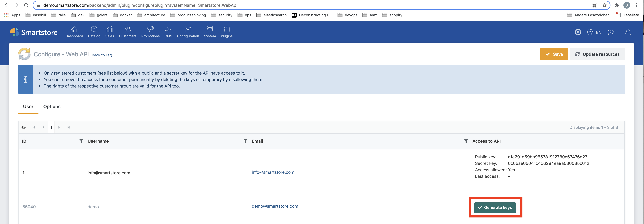Open the Sales menu
644x224 pixels.
[110, 32]
